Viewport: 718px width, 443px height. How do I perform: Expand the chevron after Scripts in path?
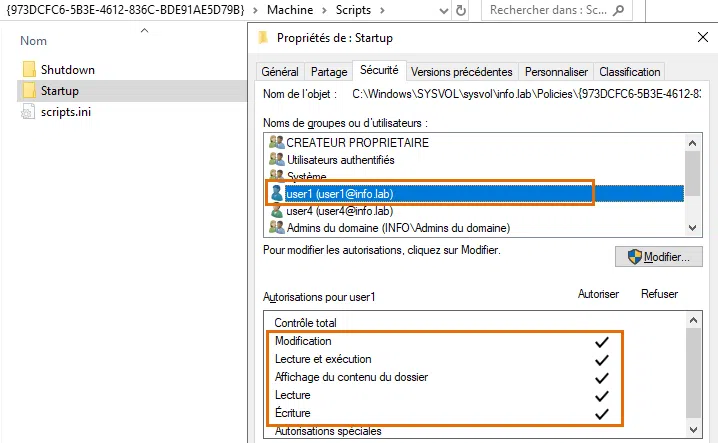[x=382, y=10]
